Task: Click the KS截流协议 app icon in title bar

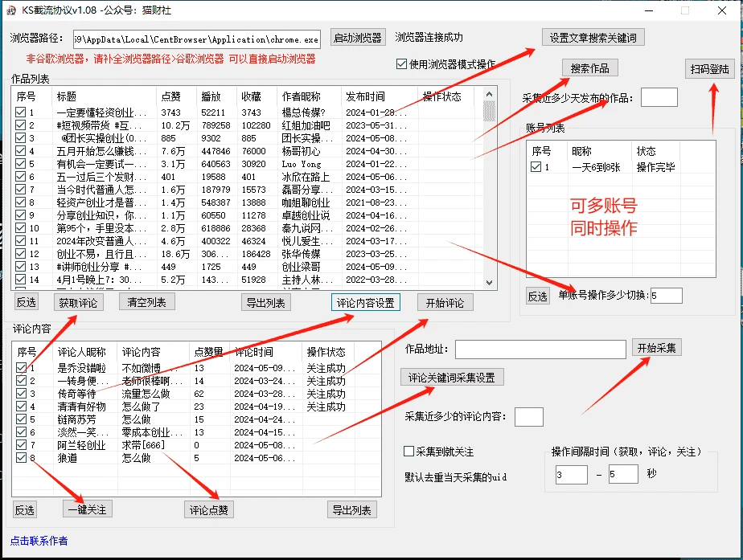Action: coord(11,10)
